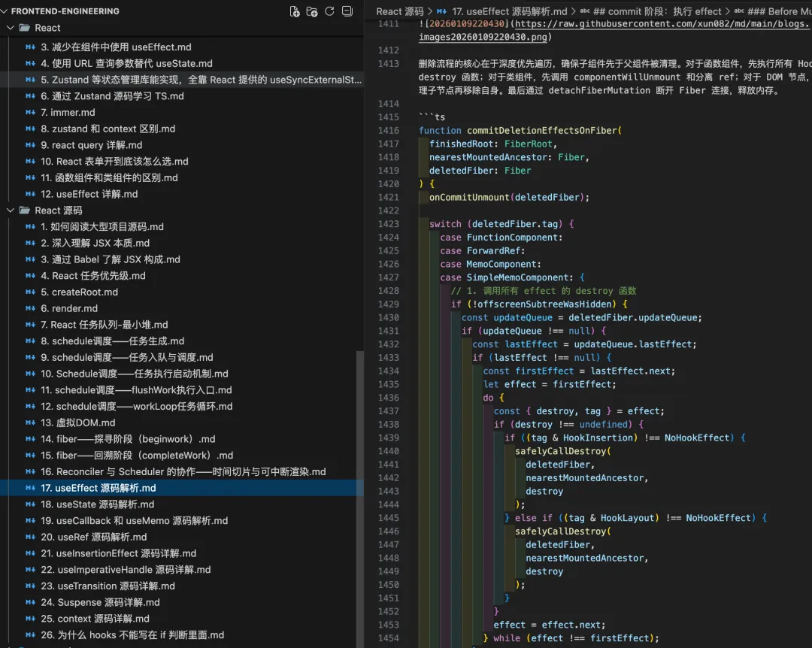Screen dimensions: 812x648
Task: Click 'HookLayout' identifier in code
Action: pos(627,518)
